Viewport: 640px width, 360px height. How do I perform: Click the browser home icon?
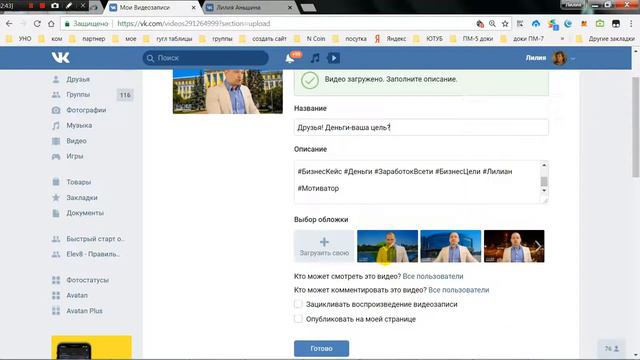[x=51, y=24]
